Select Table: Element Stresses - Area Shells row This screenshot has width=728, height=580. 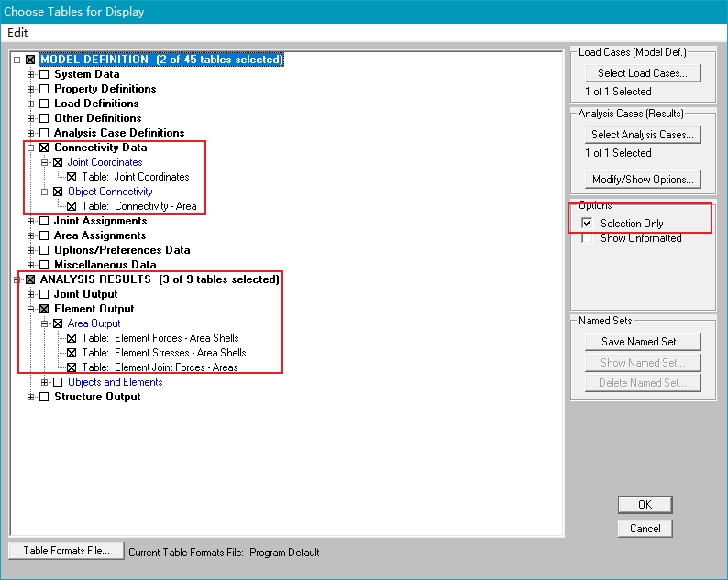[x=164, y=353]
